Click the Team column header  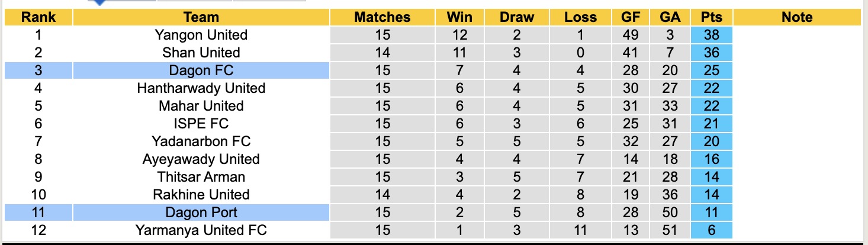click(201, 17)
